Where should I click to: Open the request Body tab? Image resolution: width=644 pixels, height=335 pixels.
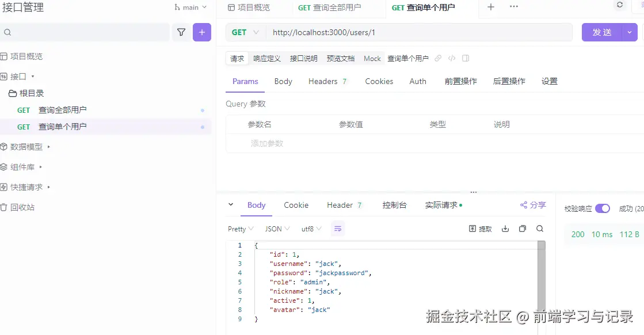(283, 81)
